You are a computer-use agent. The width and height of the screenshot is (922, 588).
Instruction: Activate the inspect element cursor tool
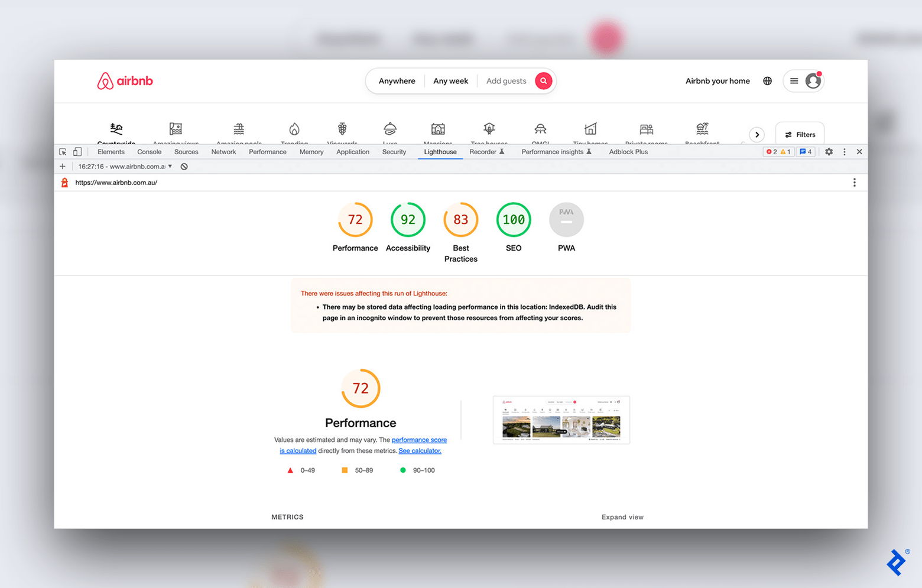pos(63,151)
